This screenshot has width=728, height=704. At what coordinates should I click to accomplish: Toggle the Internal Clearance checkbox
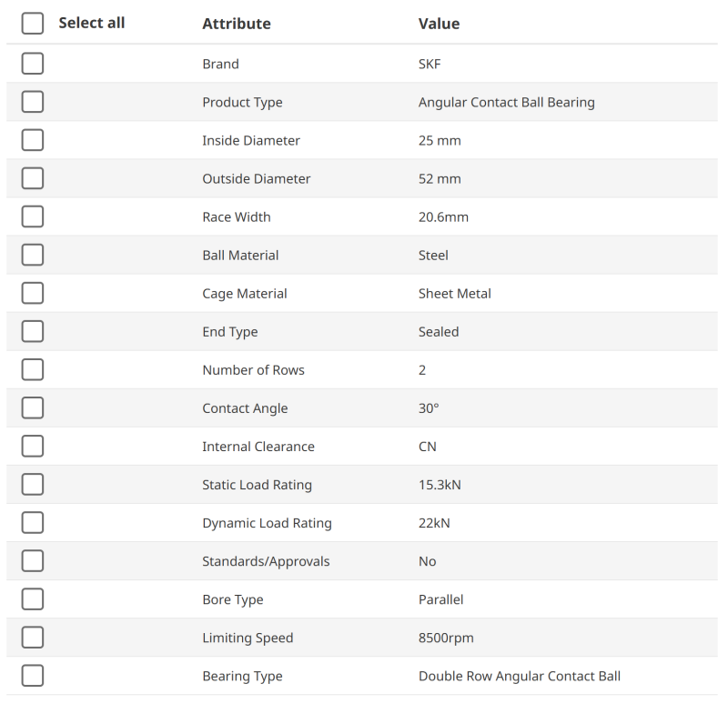click(x=33, y=446)
